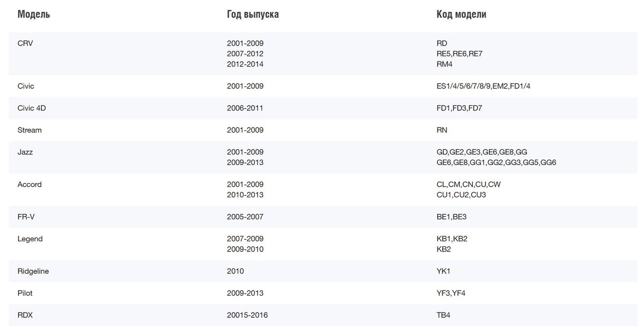Click the CU1,CU2,CU3 code
Screen dimensions: 644x335
tap(462, 195)
